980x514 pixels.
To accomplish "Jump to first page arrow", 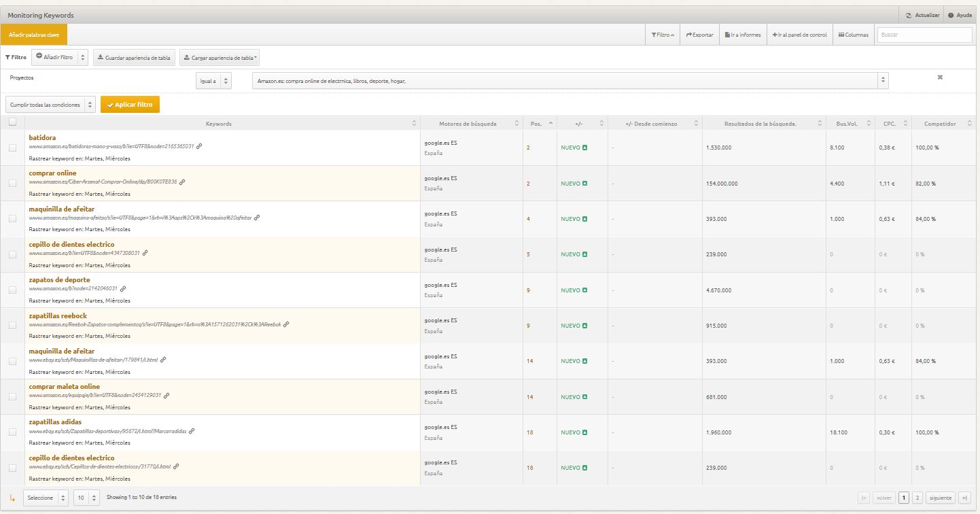I will pyautogui.click(x=864, y=498).
